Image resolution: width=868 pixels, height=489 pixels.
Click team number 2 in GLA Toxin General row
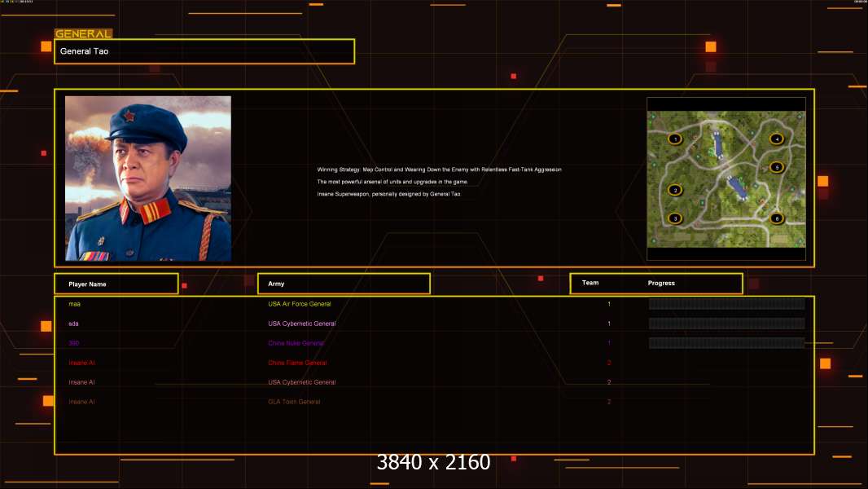(x=609, y=402)
